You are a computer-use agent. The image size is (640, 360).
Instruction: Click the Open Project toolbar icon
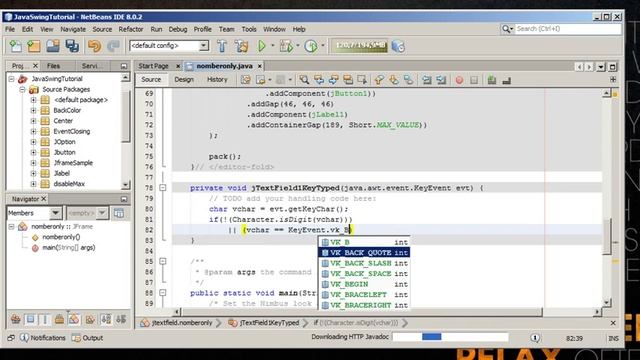pyautogui.click(x=53, y=46)
